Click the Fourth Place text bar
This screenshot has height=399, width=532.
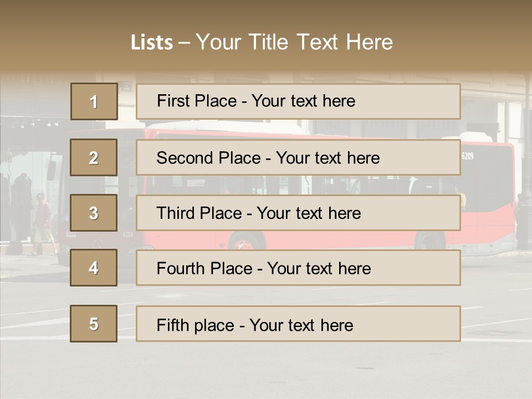(x=298, y=268)
